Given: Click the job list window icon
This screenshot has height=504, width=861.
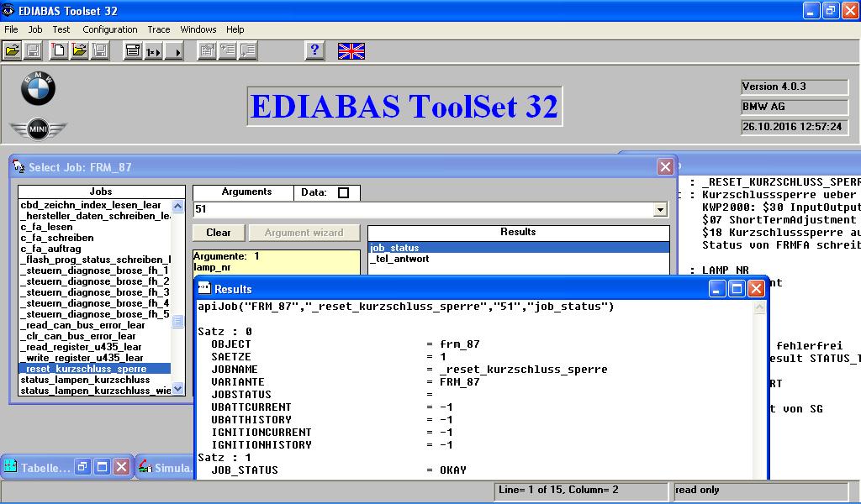Looking at the screenshot, I should pos(132,51).
